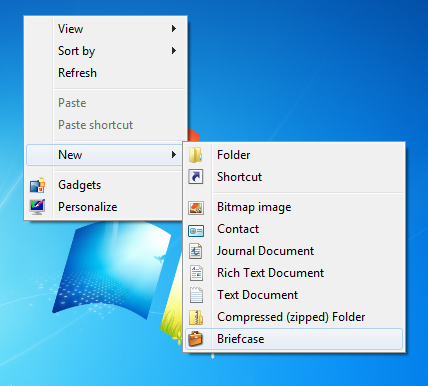Image resolution: width=428 pixels, height=386 pixels.
Task: Click the greyed-out Paste shortcut entry
Action: [105, 125]
